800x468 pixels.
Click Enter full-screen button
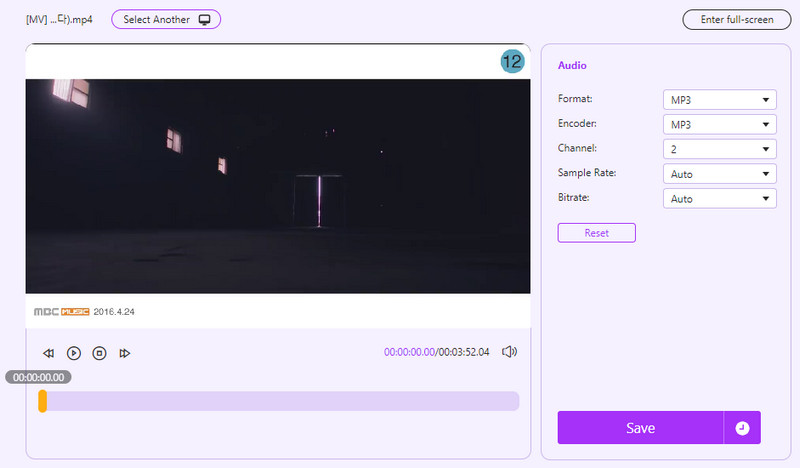pos(737,19)
